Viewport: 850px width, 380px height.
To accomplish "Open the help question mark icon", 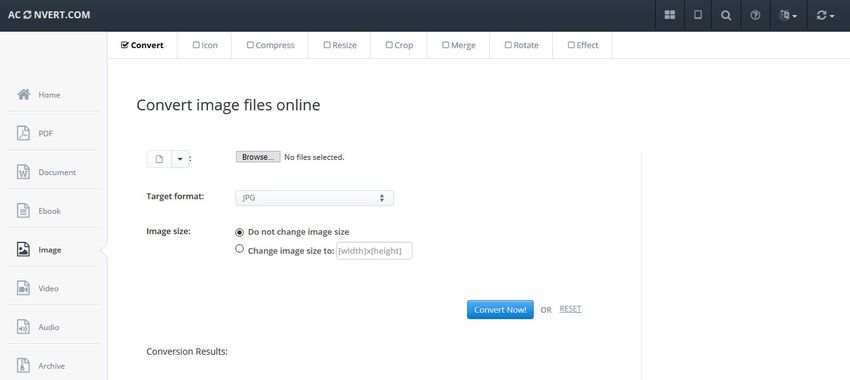I will [755, 15].
